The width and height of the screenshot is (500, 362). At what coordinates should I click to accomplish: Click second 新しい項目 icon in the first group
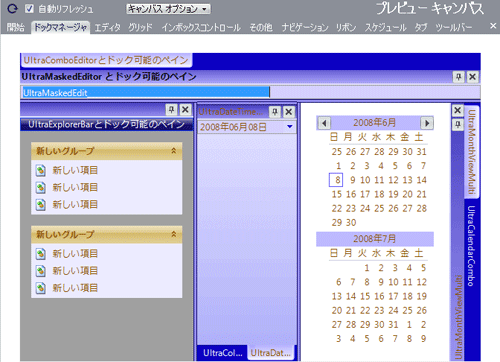pyautogui.click(x=41, y=187)
